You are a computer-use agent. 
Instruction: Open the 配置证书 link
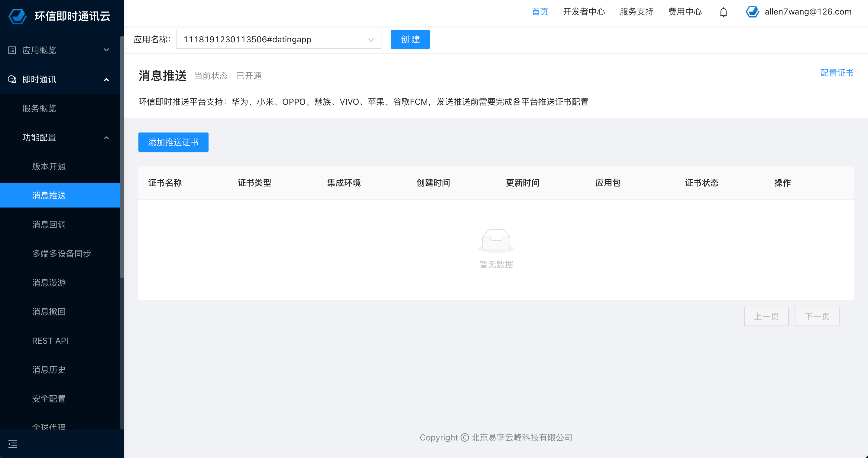837,73
